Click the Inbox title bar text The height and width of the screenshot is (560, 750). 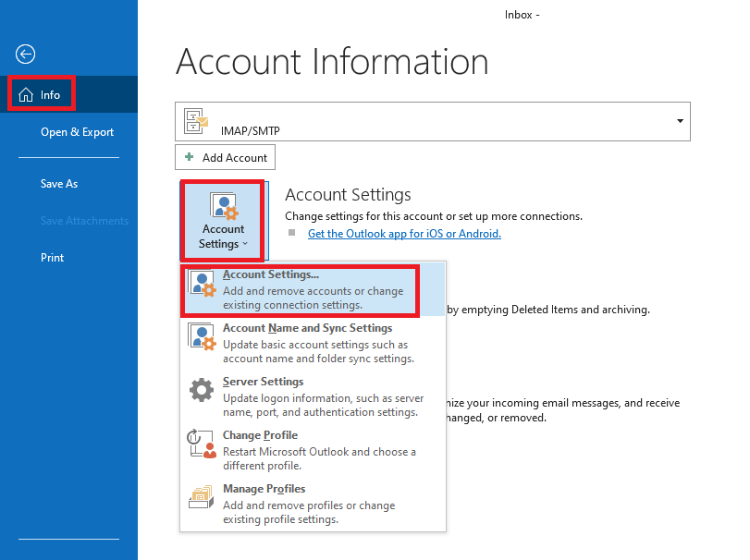pyautogui.click(x=522, y=15)
